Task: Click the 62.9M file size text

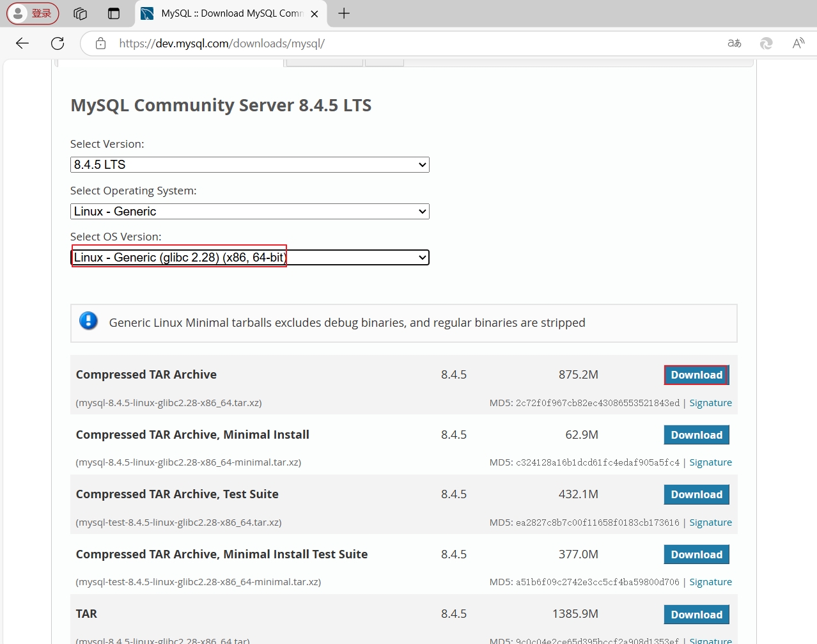Action: [x=582, y=435]
